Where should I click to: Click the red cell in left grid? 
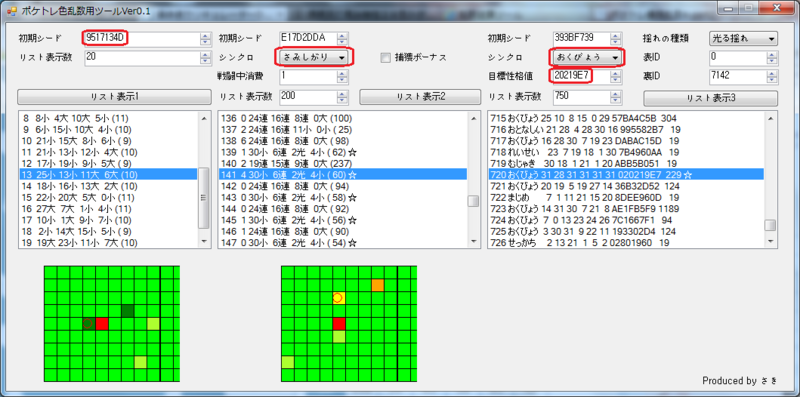tap(102, 324)
